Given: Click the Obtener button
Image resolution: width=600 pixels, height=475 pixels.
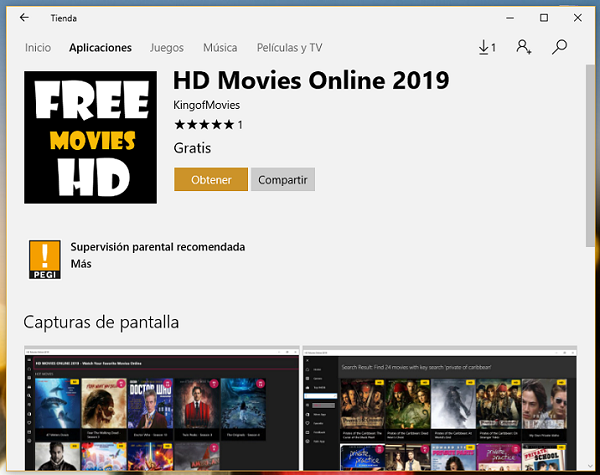Looking at the screenshot, I should tap(211, 179).
